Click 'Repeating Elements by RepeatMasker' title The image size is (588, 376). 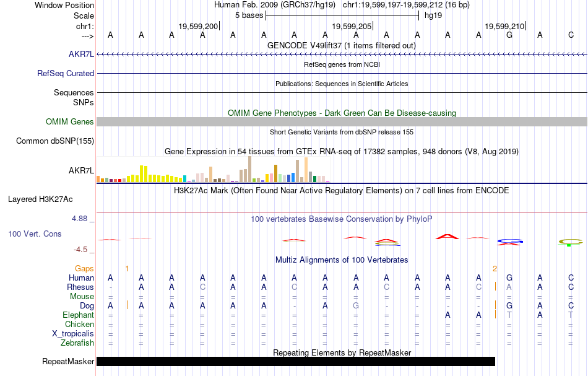[x=342, y=352]
